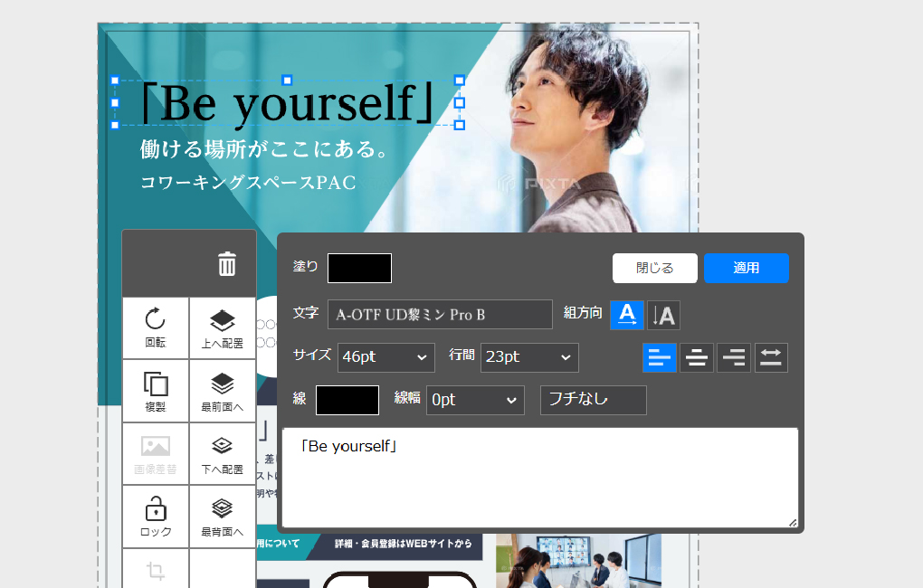Viewport: 923px width, 588px height.
Task: Click the 詳細・会員登録はWEBサイトから banner text
Action: click(x=404, y=544)
